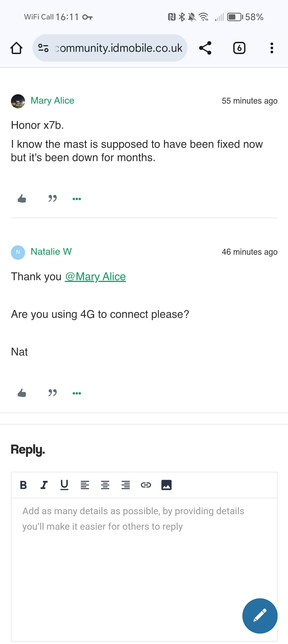Screen dimensions: 288x644
Task: Focus the reply text input area
Action: [x=144, y=569]
